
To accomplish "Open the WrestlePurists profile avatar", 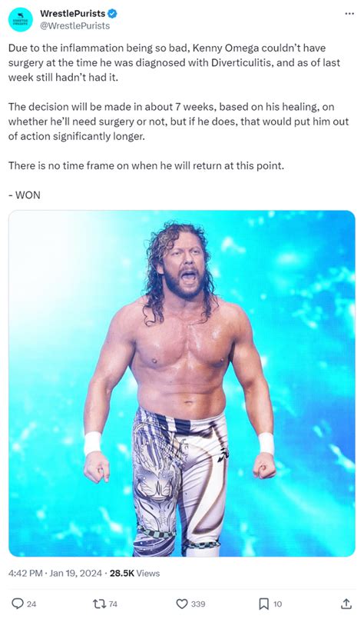I will (21, 20).
